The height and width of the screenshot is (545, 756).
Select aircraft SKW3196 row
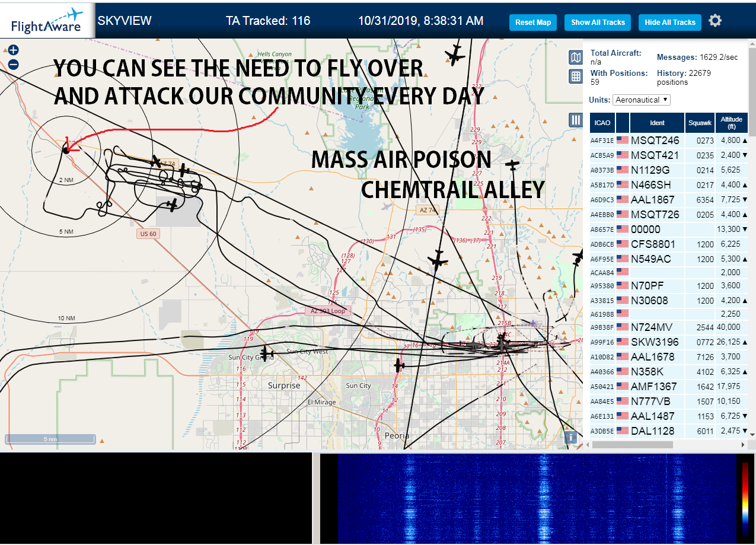[x=669, y=342]
